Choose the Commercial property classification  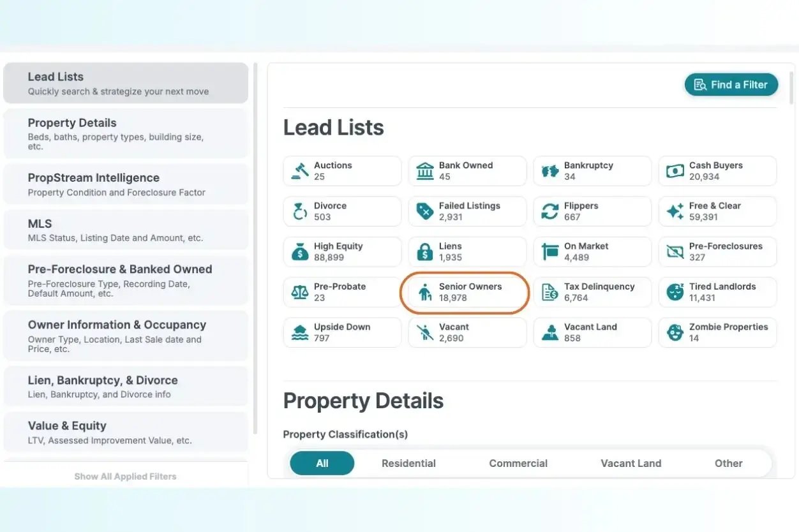(518, 463)
